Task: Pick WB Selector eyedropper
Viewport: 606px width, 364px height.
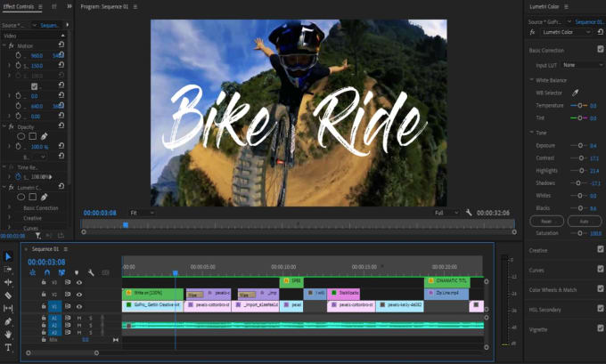Action: click(x=575, y=93)
